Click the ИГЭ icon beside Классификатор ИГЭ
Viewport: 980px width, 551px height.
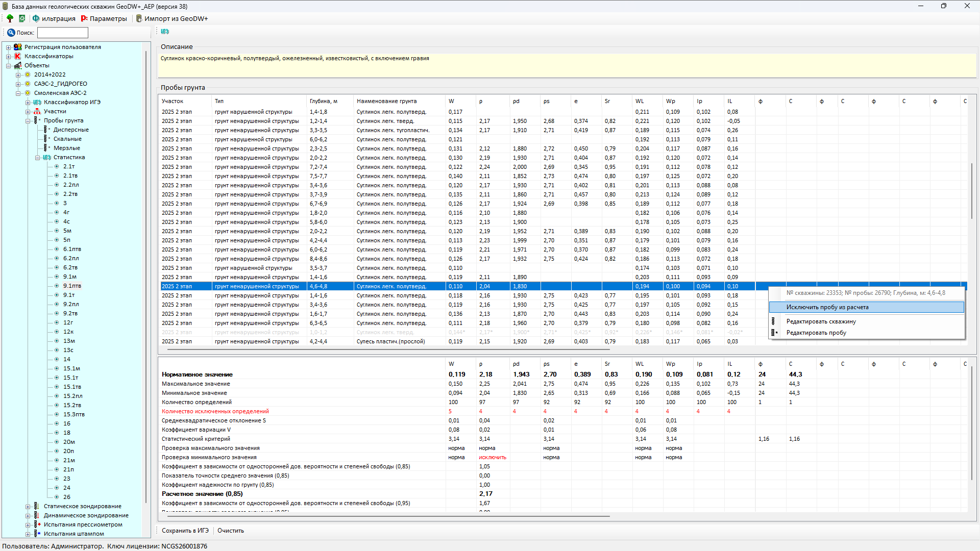[37, 102]
